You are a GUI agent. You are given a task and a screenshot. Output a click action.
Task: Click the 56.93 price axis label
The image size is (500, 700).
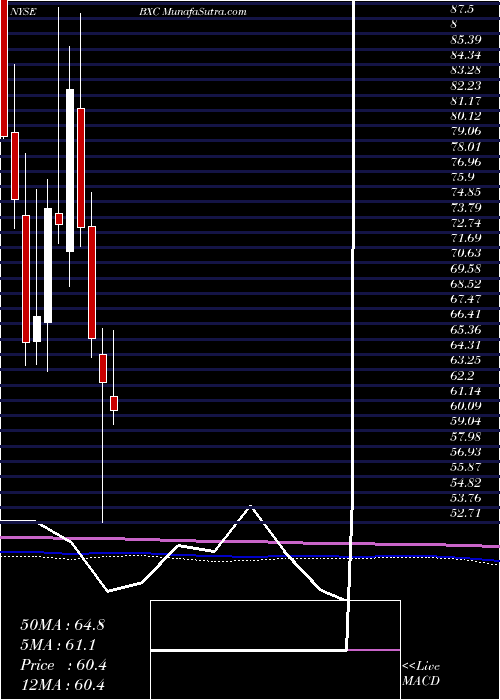(x=466, y=452)
